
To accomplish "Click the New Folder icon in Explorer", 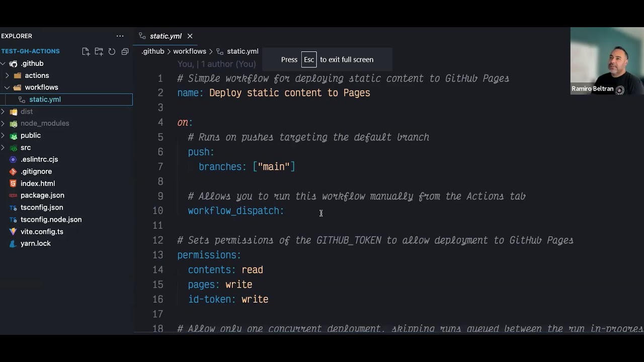I will pos(99,51).
